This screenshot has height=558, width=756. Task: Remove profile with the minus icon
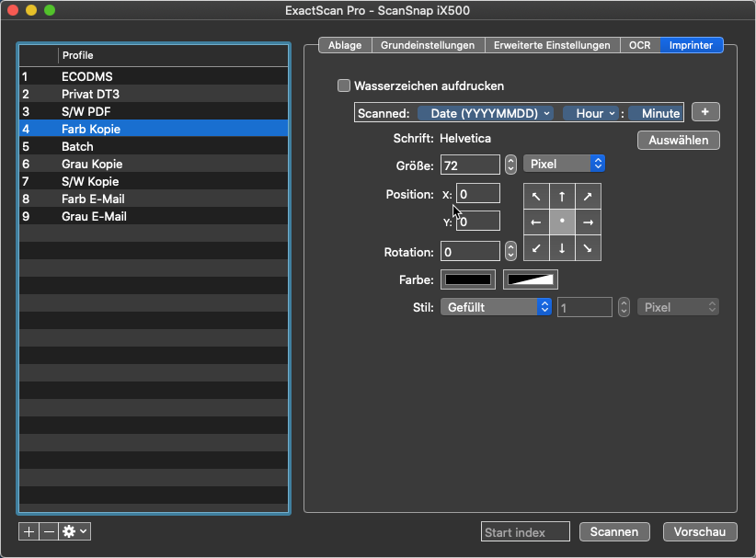click(48, 531)
